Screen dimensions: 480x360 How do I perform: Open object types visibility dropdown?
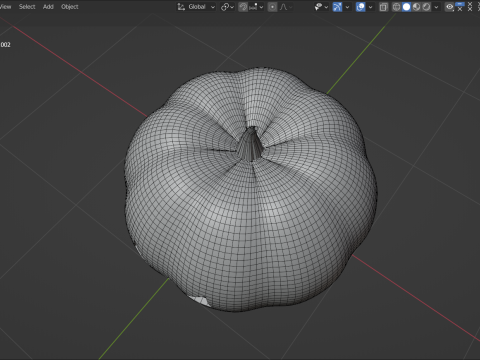click(321, 7)
